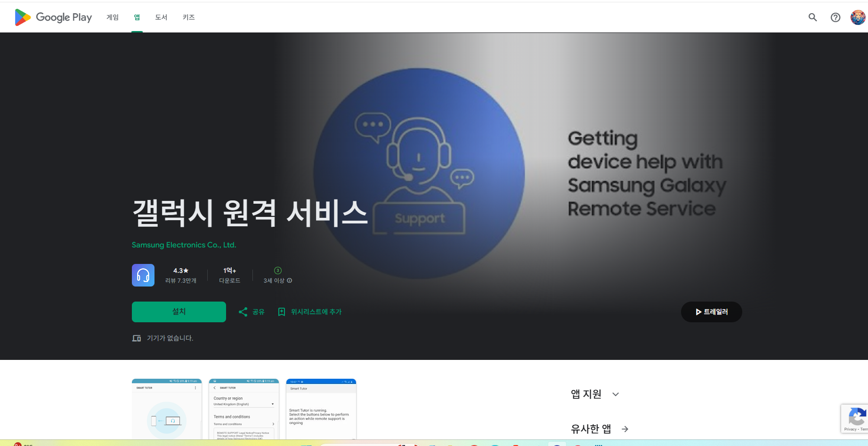Open your Google account profile avatar

(858, 17)
